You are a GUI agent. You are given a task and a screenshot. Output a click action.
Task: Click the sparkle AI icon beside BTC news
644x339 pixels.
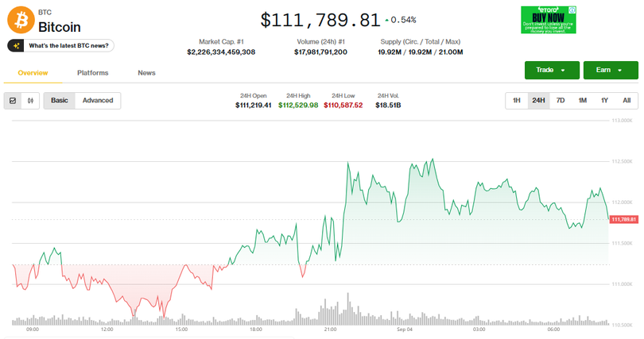coord(17,46)
